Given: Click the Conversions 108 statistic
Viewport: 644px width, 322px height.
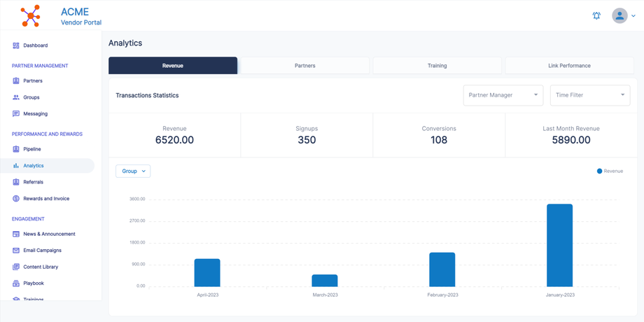Looking at the screenshot, I should tap(439, 135).
